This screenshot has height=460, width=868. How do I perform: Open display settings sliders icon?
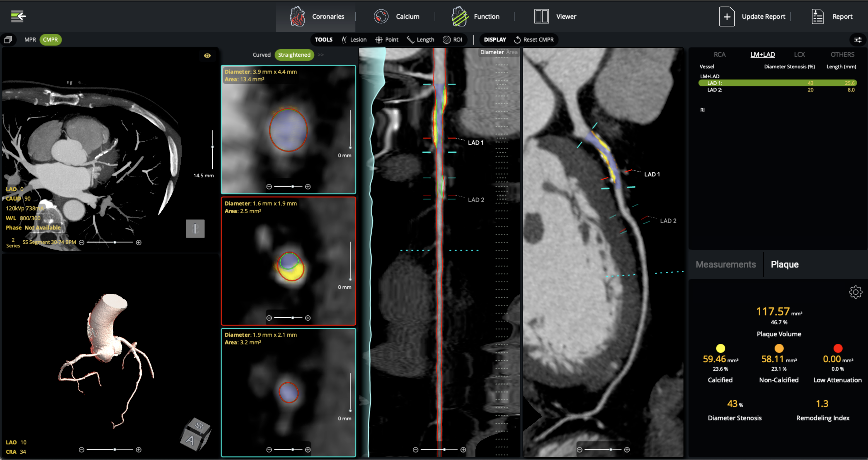pyautogui.click(x=858, y=40)
